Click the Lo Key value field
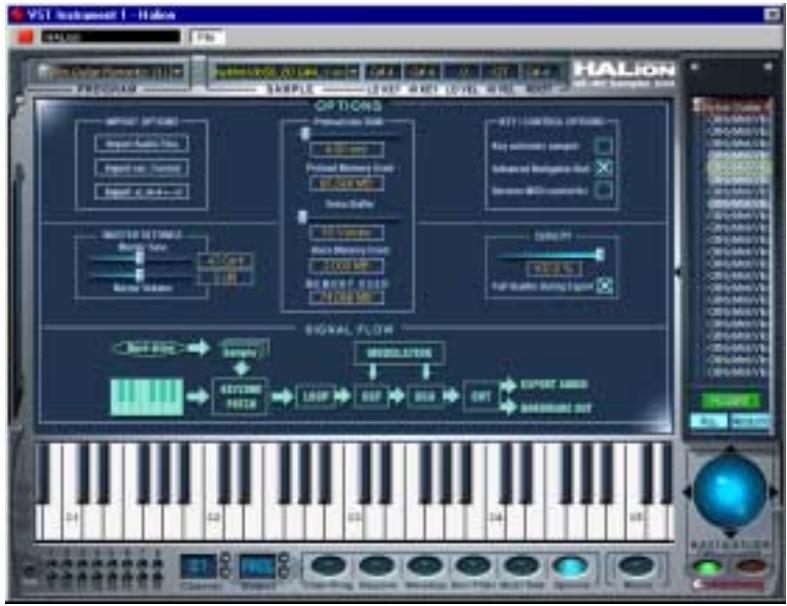 pos(383,72)
